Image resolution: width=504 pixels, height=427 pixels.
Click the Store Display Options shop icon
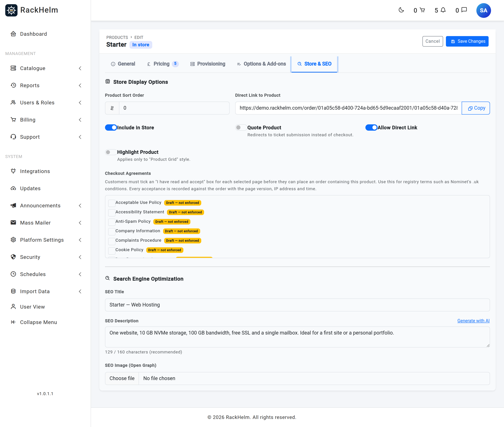[x=108, y=82]
